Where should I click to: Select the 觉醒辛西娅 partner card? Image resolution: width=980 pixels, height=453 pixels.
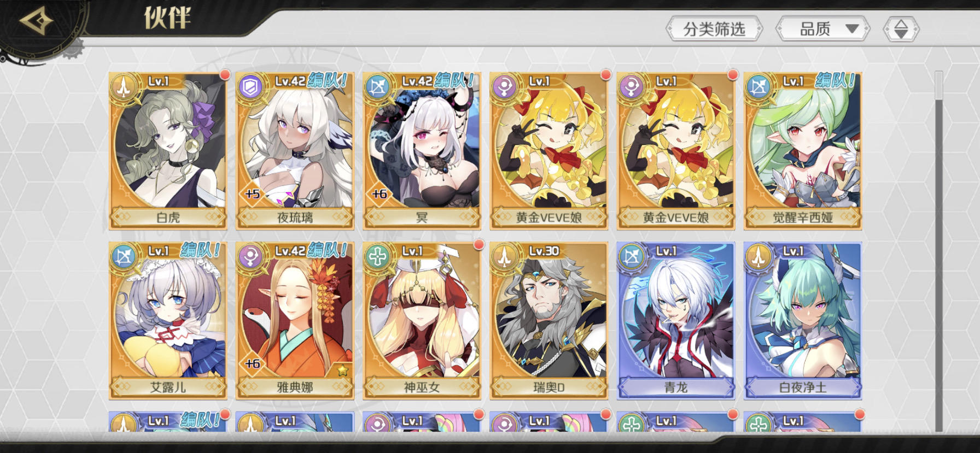[803, 150]
